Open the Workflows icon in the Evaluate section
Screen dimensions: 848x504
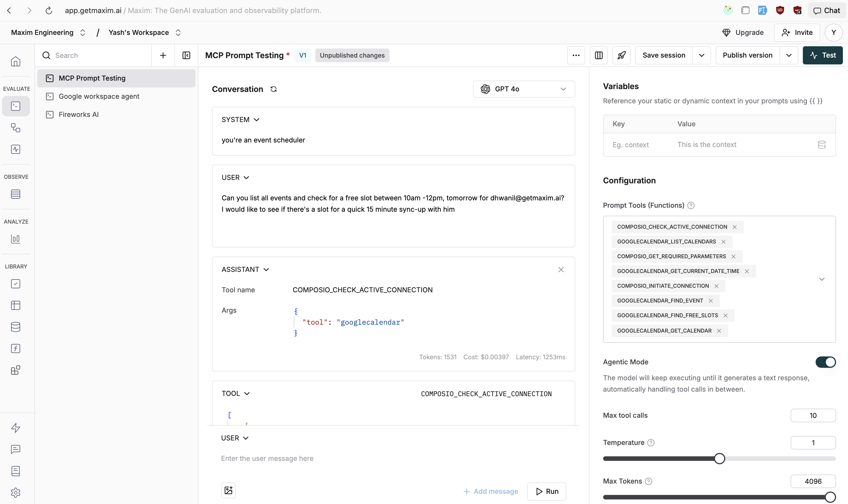(x=16, y=128)
